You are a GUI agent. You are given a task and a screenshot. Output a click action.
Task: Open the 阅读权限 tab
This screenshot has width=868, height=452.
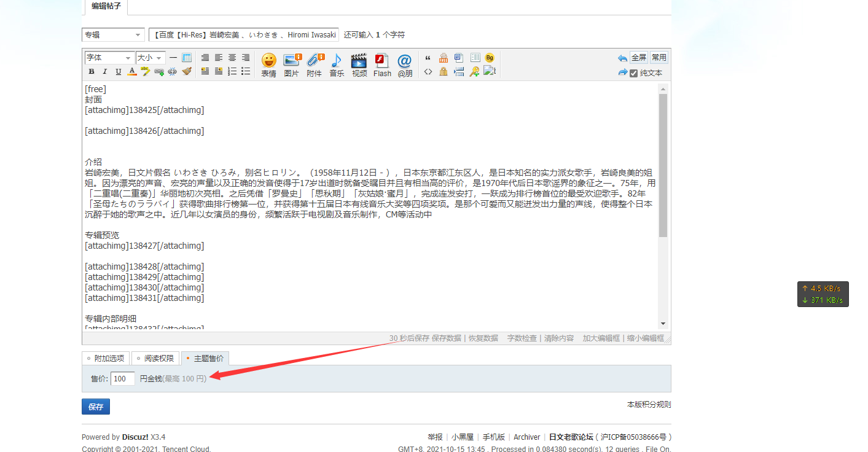tap(155, 358)
